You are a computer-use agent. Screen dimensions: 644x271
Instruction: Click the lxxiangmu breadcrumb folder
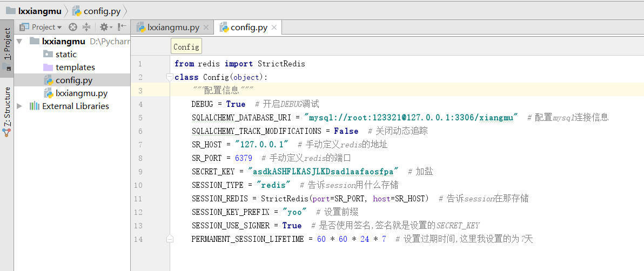33,11
